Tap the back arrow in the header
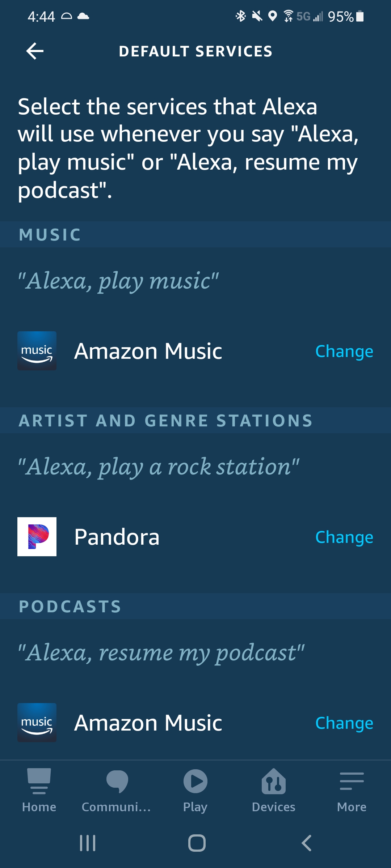 [x=35, y=51]
